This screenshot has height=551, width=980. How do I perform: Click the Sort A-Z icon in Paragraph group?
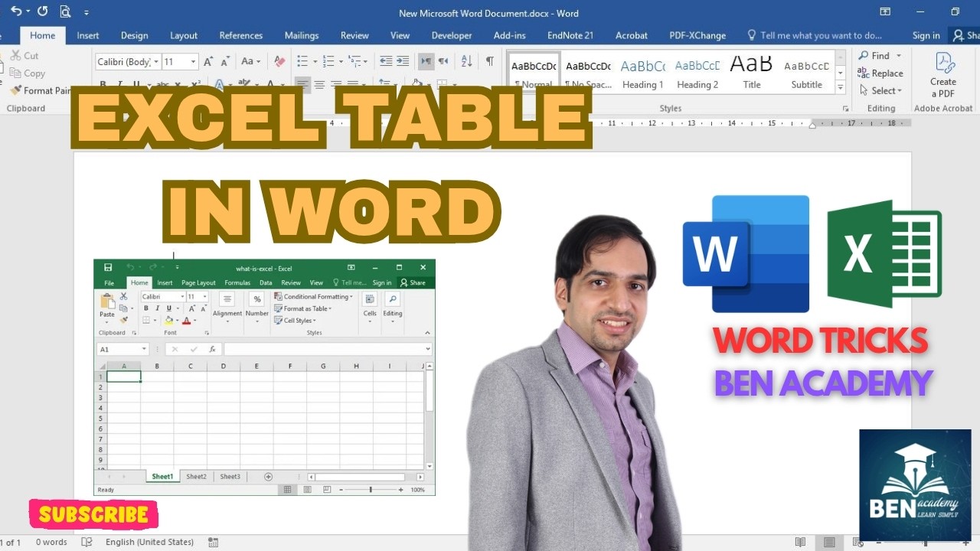pyautogui.click(x=466, y=61)
